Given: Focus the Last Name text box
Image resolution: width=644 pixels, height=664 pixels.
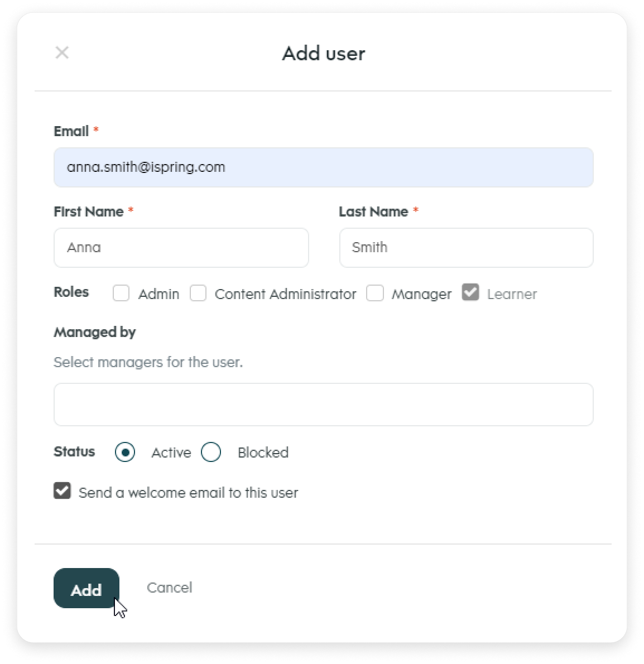Looking at the screenshot, I should coord(466,248).
